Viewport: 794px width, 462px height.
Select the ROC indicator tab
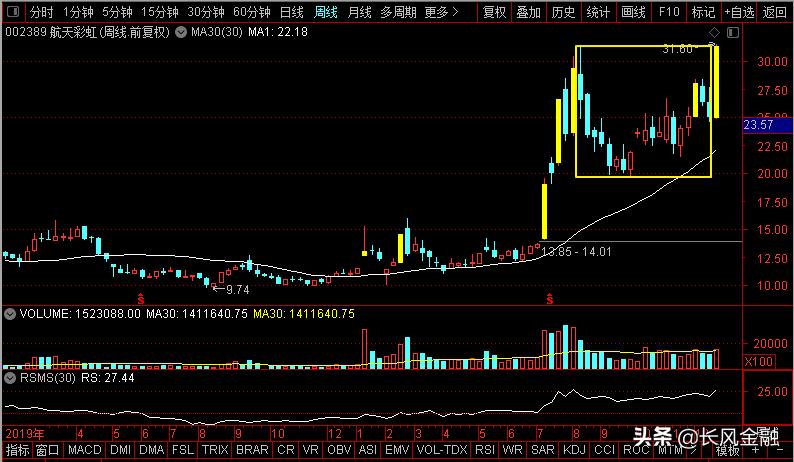(x=636, y=450)
